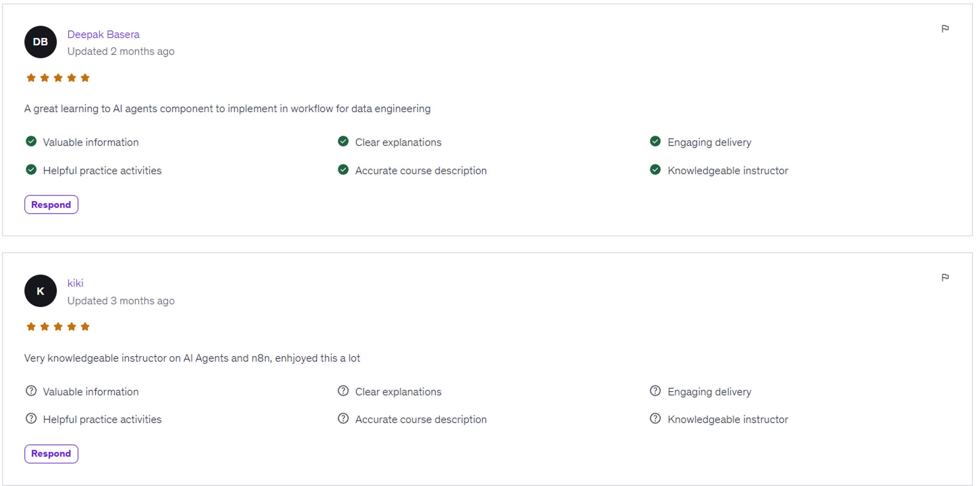980x486 pixels.
Task: Click the green check beside Deepak's Valuable information
Action: [31, 141]
